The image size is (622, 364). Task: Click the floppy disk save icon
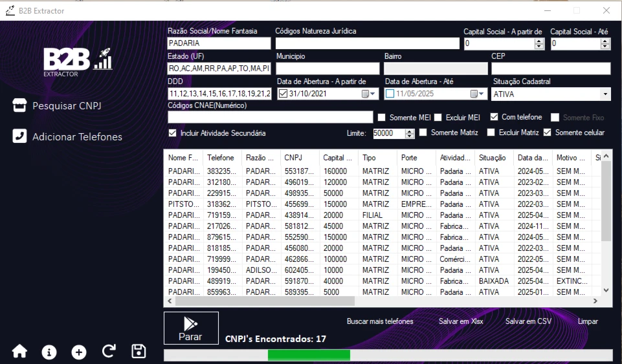pos(139,351)
